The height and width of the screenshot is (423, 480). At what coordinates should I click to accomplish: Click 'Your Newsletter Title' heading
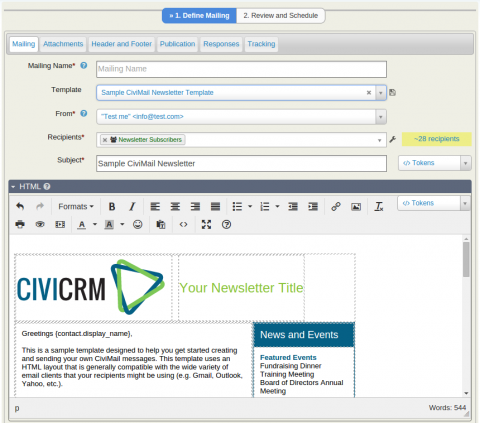click(x=241, y=288)
